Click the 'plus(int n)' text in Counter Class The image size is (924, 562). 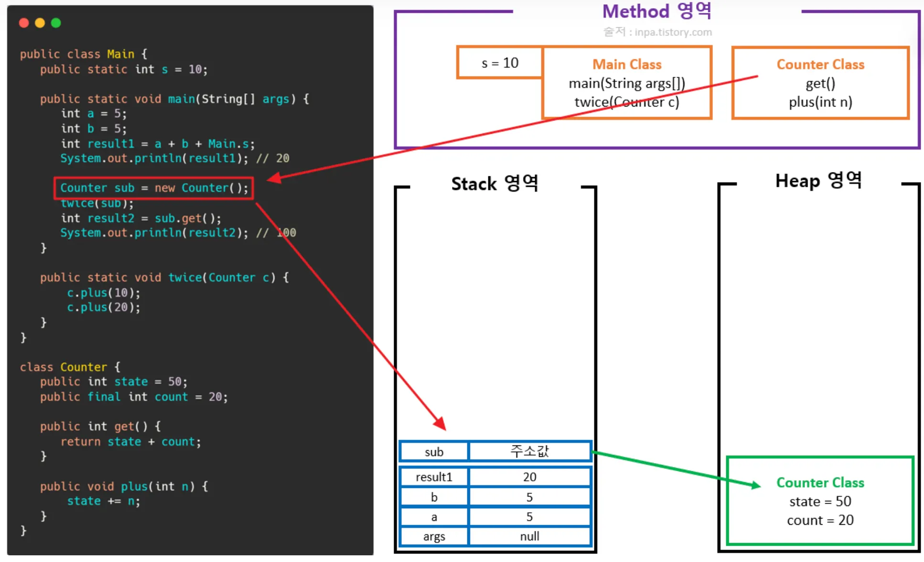point(820,102)
